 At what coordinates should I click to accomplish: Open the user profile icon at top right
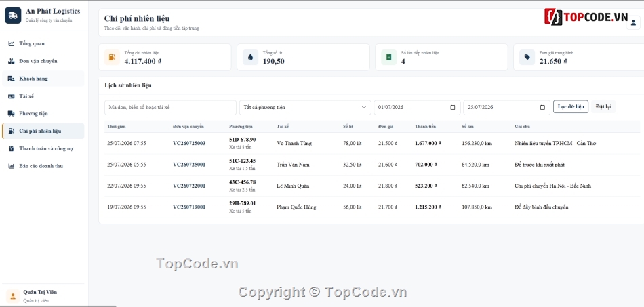click(633, 23)
